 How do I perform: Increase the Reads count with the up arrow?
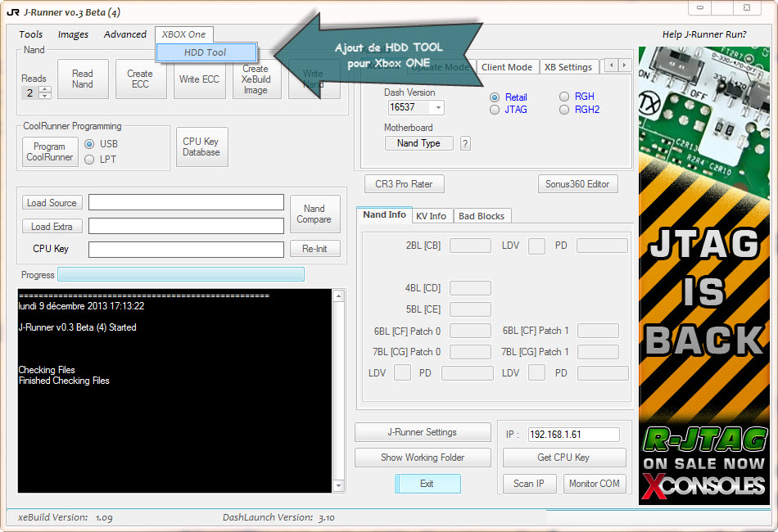click(45, 89)
